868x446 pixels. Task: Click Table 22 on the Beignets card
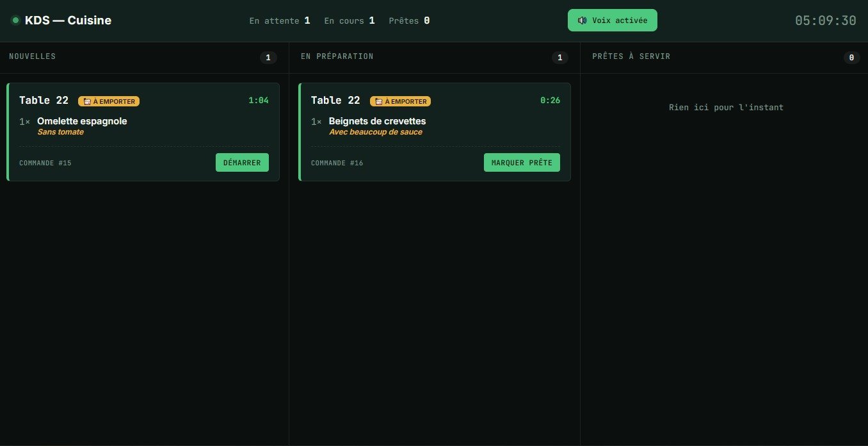pyautogui.click(x=335, y=101)
